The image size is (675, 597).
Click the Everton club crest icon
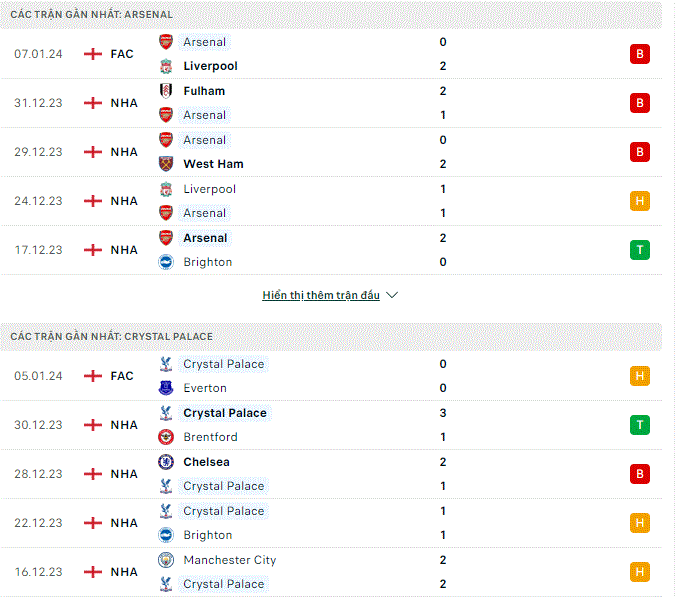tap(166, 388)
